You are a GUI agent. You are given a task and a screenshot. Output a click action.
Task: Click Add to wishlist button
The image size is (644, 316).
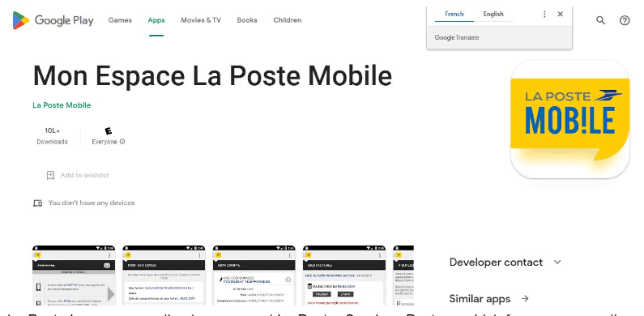click(77, 176)
